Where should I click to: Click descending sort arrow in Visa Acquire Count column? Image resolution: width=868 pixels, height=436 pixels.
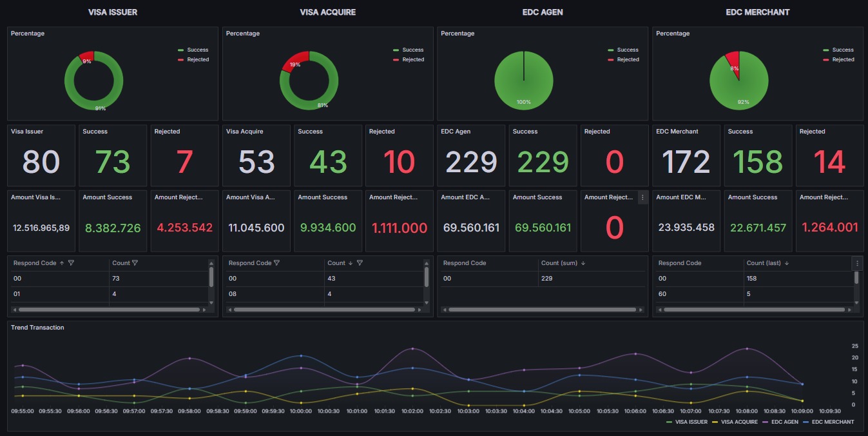pos(351,263)
